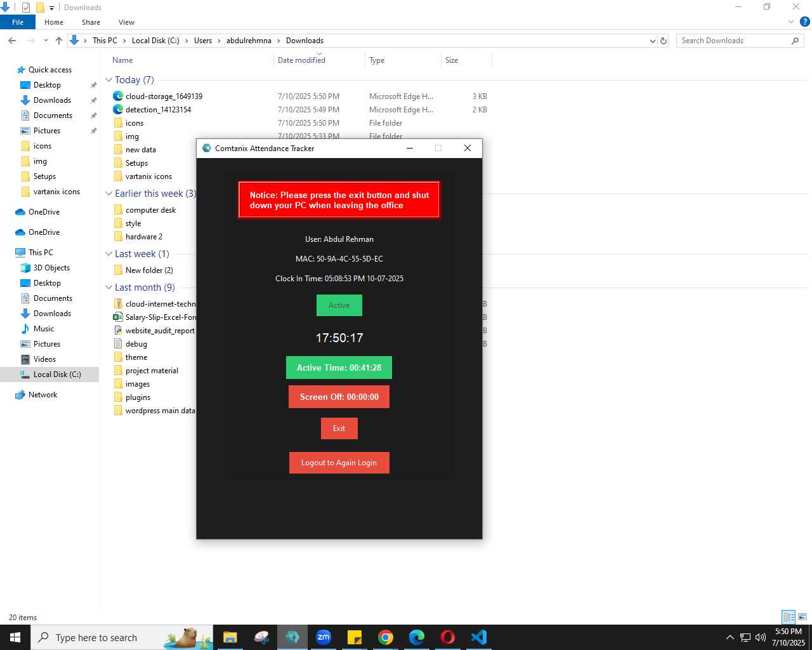Click Logout to Again Login button
The image size is (812, 650).
point(339,463)
